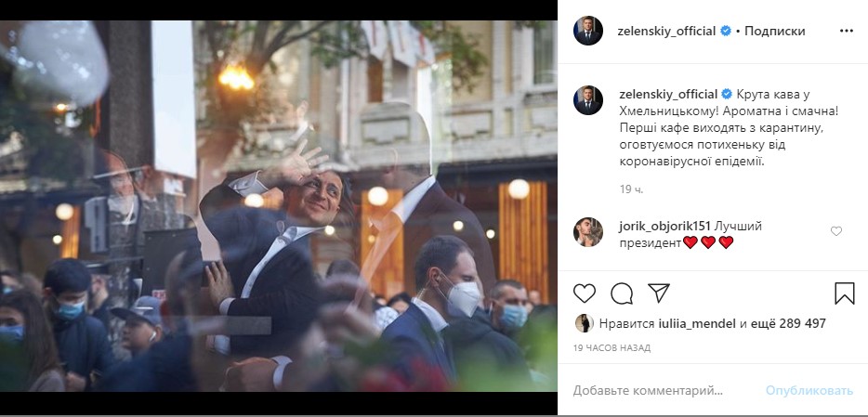868x417 pixels.
Task: Open the jorik_objorik151 commenter avatar
Action: [x=587, y=232]
